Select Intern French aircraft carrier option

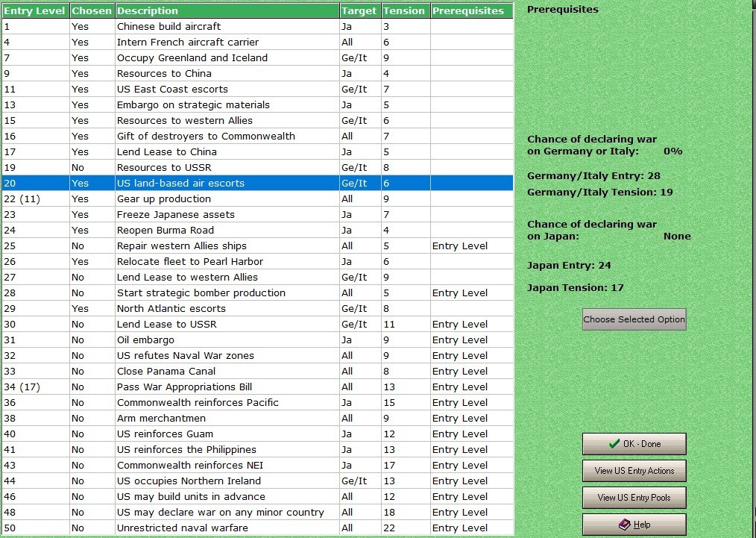(257, 43)
